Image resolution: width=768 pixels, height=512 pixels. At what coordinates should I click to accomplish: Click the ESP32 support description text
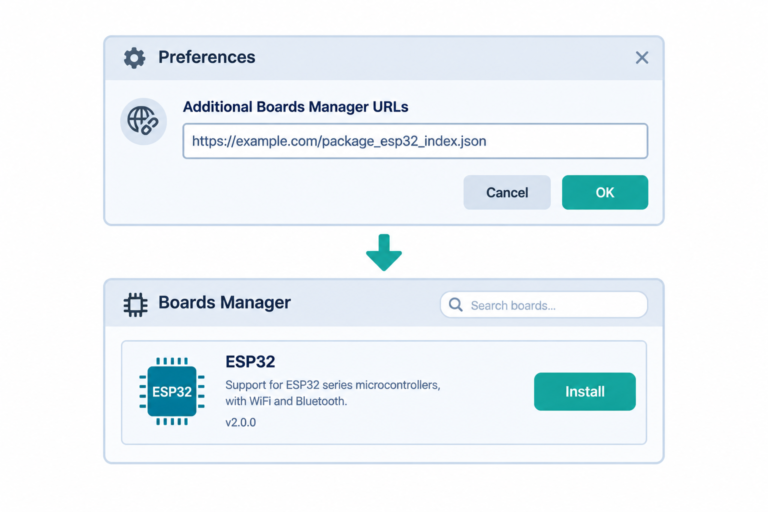[x=333, y=393]
